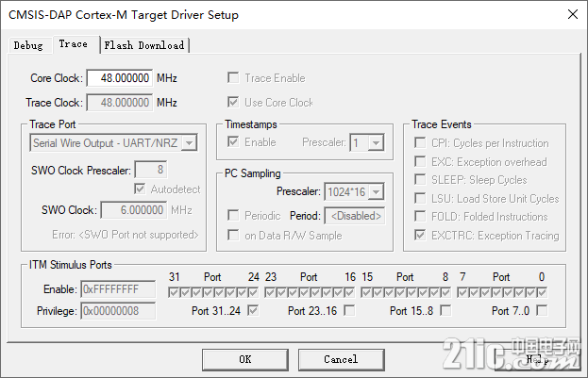The image size is (588, 378).
Task: Check Port 23..16 privilege checkbox
Action: pos(349,310)
